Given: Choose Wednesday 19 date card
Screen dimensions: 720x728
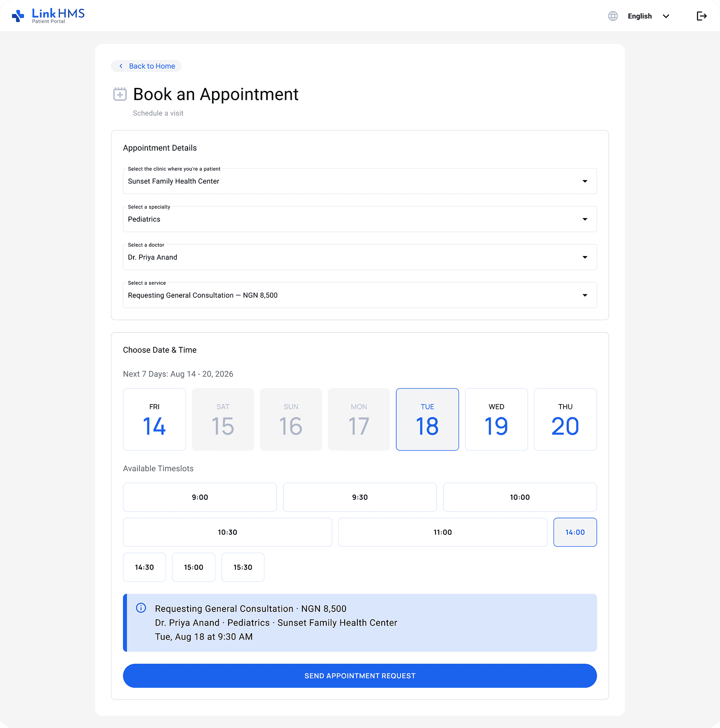Looking at the screenshot, I should click(x=496, y=419).
